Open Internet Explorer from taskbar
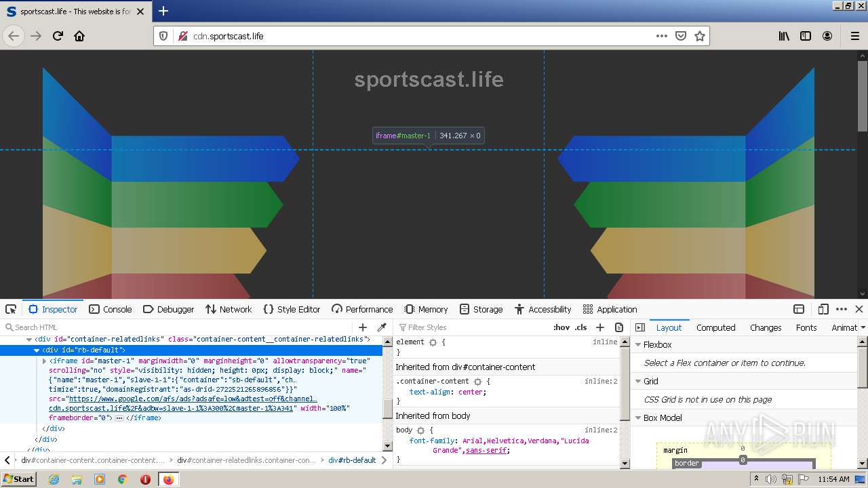868x488 pixels. [54, 479]
